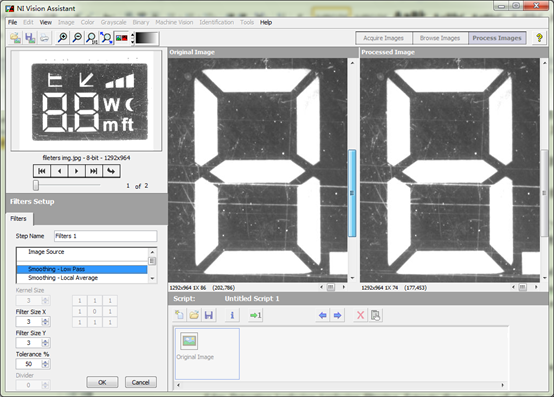Click the Save Image toolbar icon
This screenshot has width=554, height=397.
click(x=30, y=38)
